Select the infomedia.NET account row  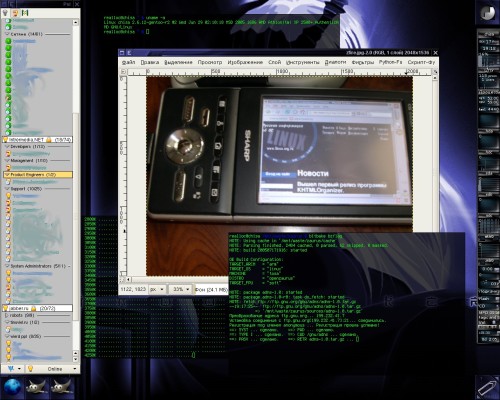tap(37, 140)
